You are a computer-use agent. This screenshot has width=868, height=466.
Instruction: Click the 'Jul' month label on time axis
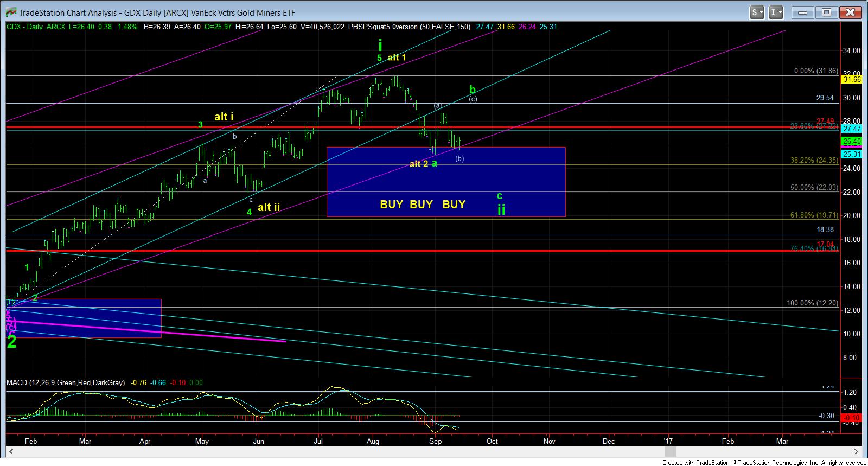[318, 442]
